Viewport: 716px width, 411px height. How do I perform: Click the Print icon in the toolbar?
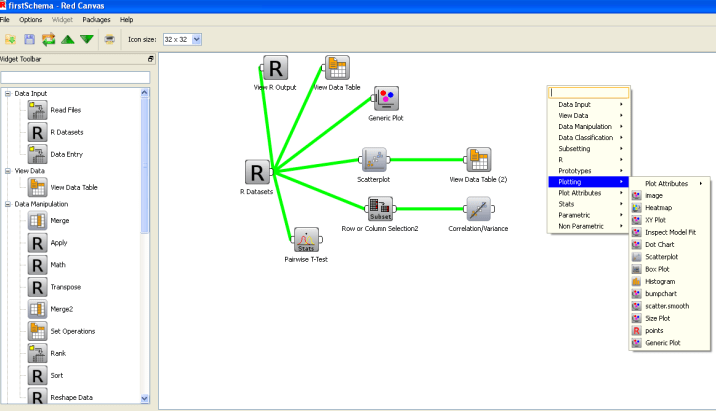pos(109,39)
